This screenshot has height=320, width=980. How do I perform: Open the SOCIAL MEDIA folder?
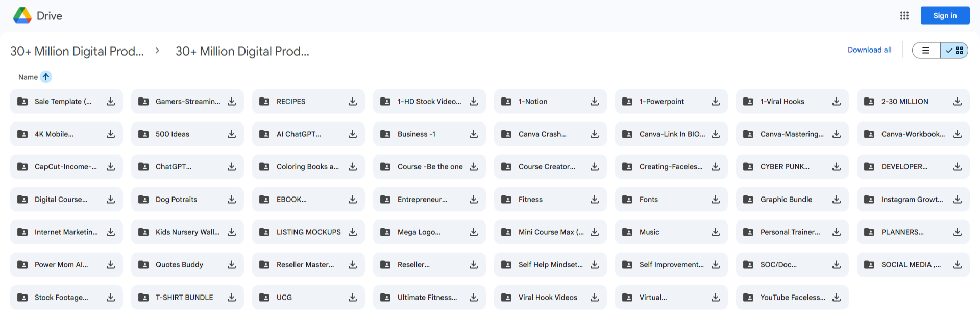coord(913,265)
